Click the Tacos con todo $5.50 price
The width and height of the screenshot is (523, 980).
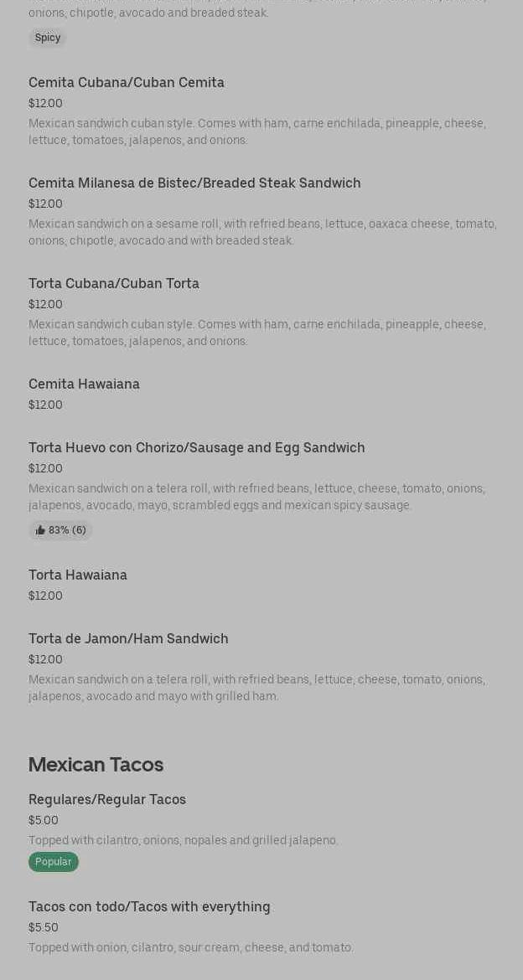[x=44, y=927]
